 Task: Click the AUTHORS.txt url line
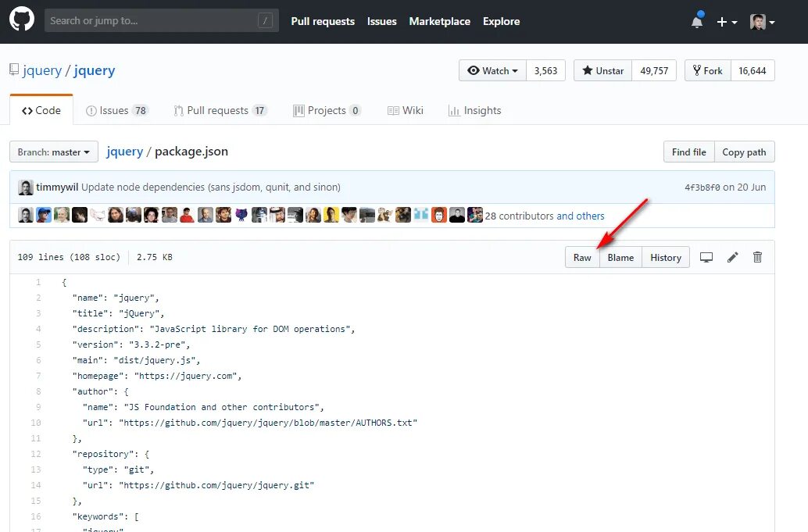[250, 423]
